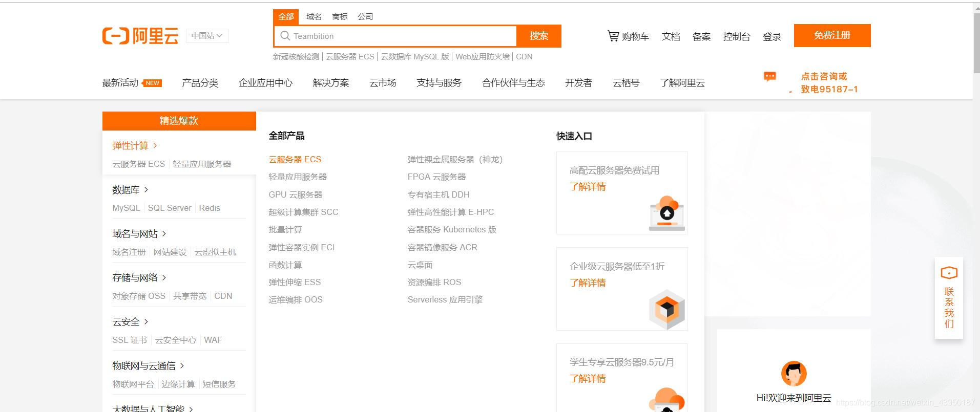Open 弹性裸金属服务器（神龙）product
Screen dimensions: 980x412
click(455, 160)
